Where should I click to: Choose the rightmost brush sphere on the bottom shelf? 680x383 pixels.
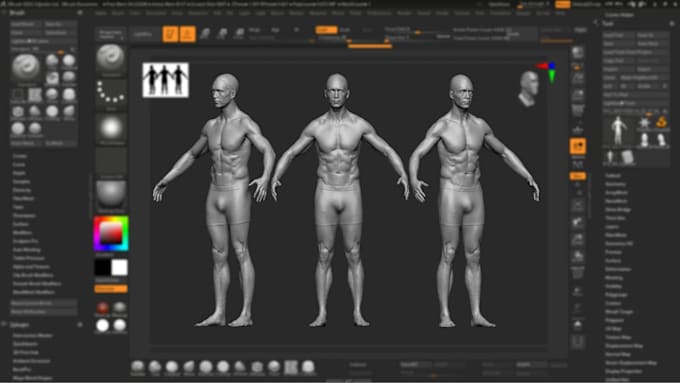click(x=308, y=367)
